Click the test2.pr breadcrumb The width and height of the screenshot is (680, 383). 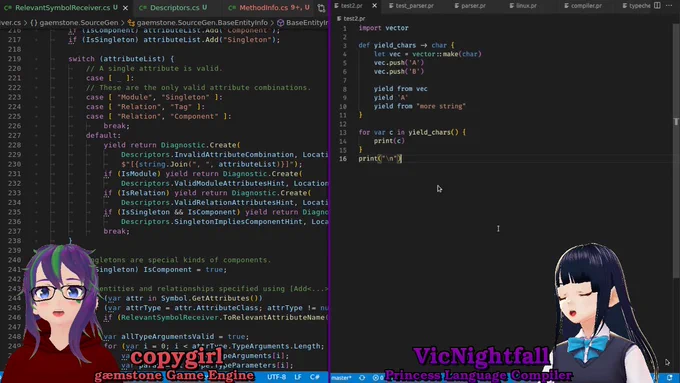pyautogui.click(x=351, y=19)
